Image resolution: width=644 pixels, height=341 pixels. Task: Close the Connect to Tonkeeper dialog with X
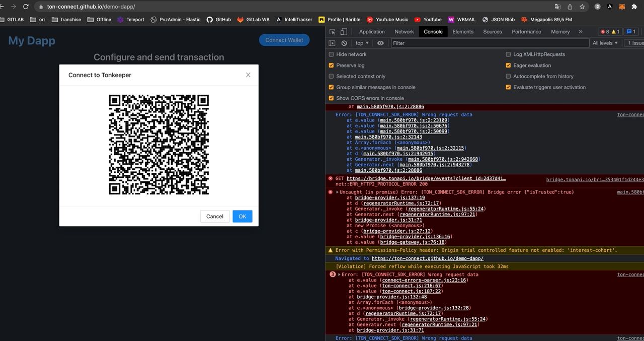(x=248, y=75)
